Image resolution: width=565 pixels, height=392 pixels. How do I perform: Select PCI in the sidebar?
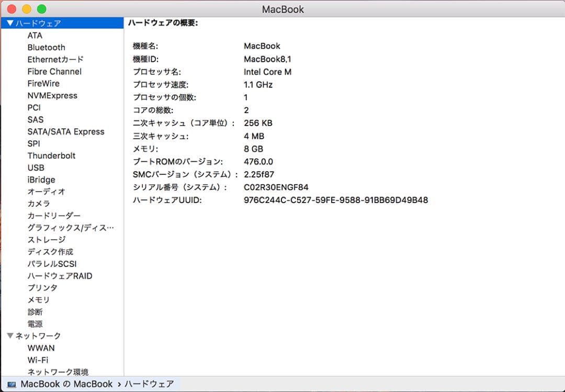34,107
